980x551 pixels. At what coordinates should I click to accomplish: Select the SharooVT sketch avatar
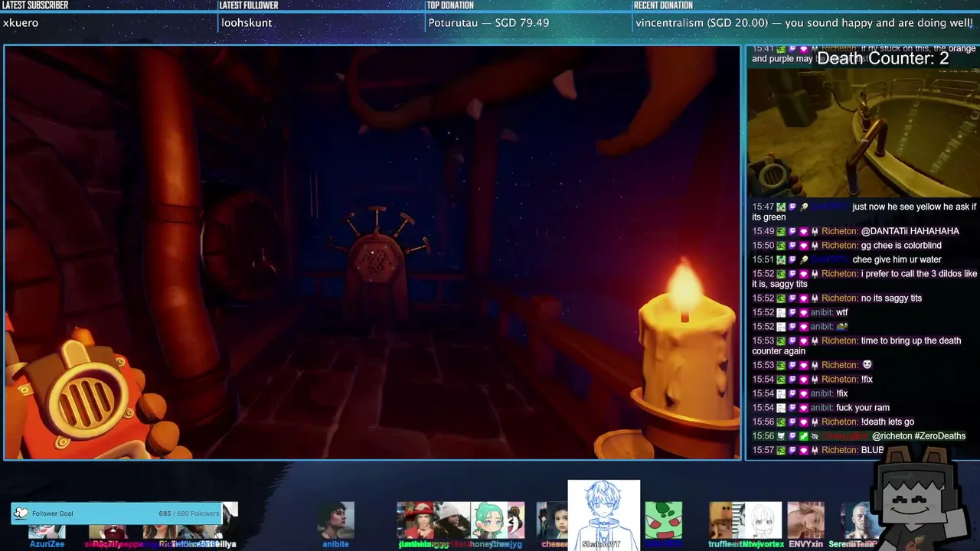coord(603,514)
